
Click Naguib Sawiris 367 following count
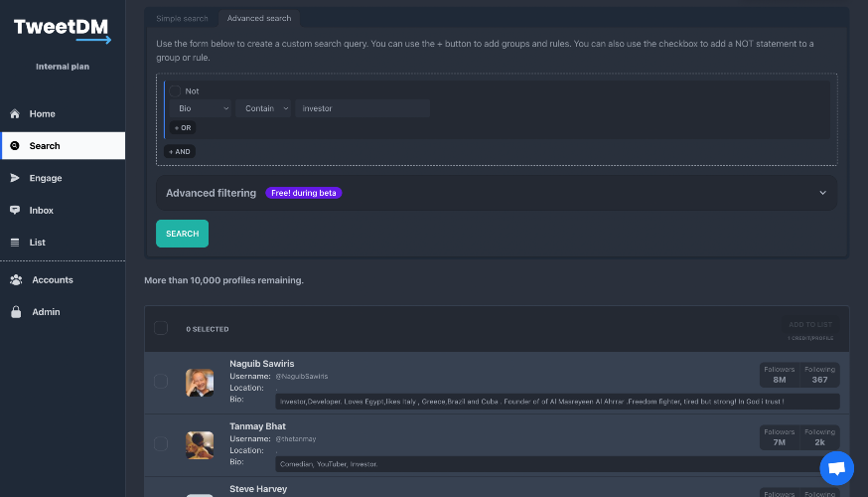pos(820,375)
